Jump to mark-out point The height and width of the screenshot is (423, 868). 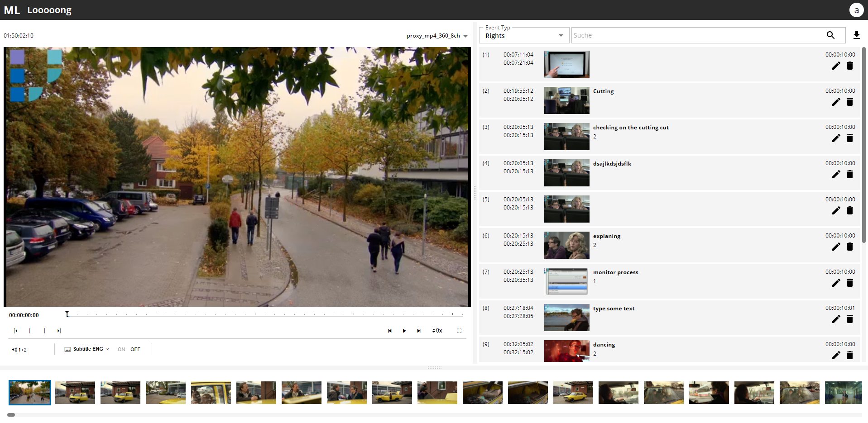59,331
